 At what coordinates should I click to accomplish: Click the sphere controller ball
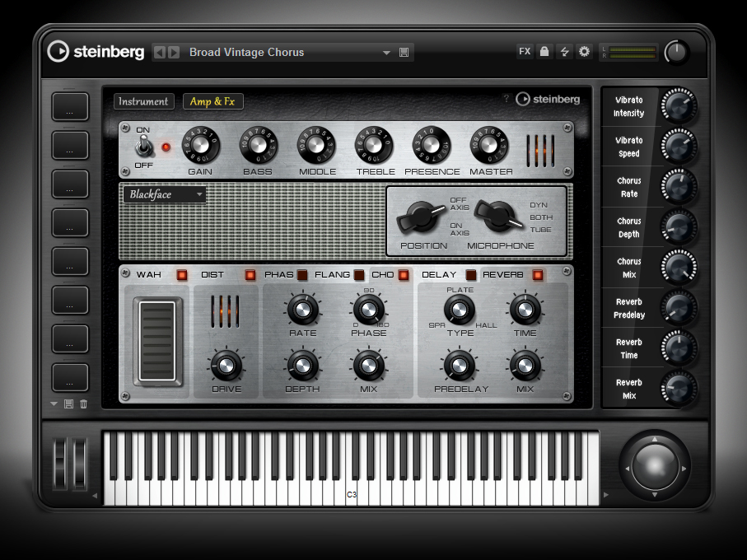655,466
